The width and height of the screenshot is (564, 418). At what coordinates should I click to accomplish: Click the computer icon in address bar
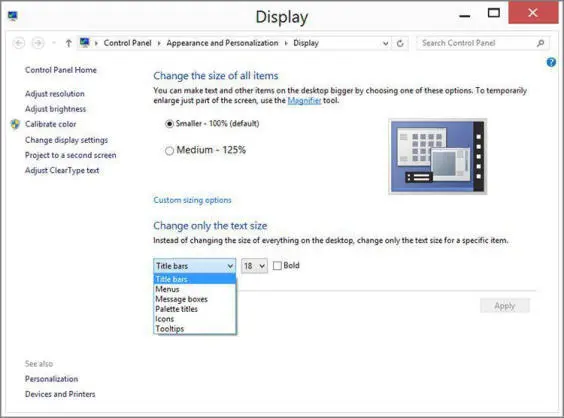pos(85,43)
